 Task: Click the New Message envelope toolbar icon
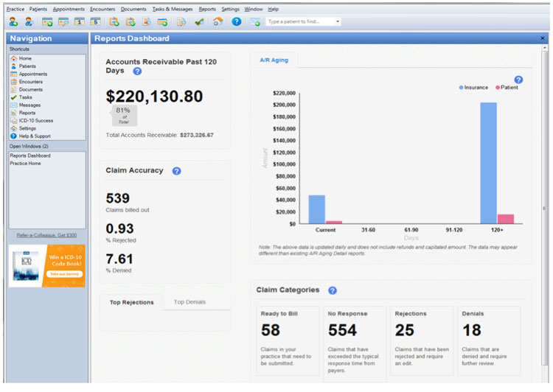pyautogui.click(x=255, y=22)
